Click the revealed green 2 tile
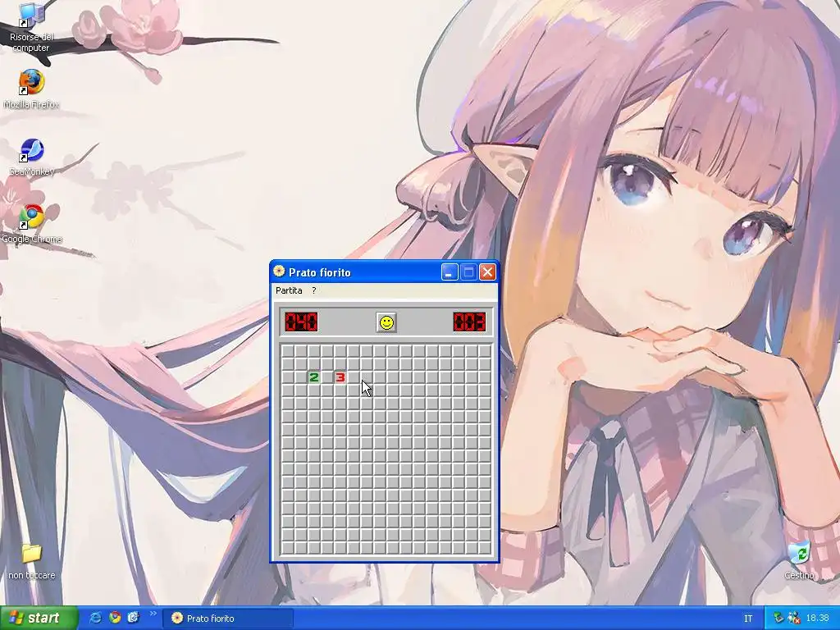 (314, 377)
